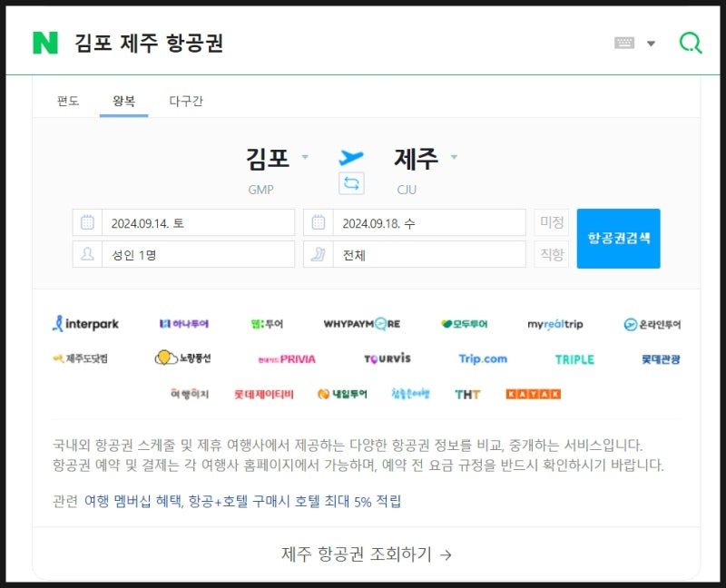726x588 pixels.
Task: Swap departure and arrival airports
Action: tap(351, 183)
